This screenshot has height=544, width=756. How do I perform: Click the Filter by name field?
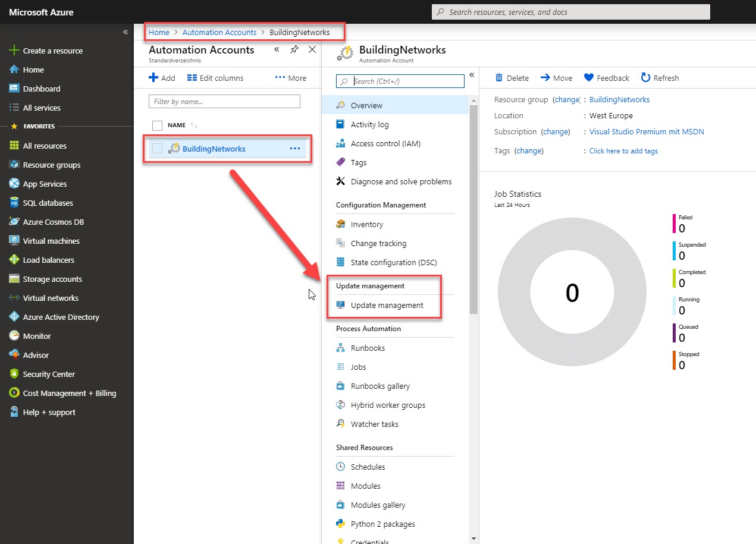click(224, 102)
